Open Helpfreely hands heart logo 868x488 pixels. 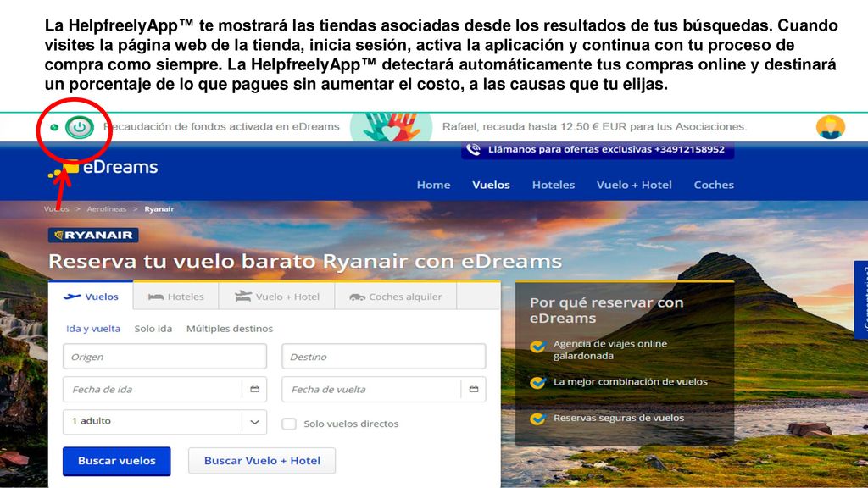coord(391,127)
